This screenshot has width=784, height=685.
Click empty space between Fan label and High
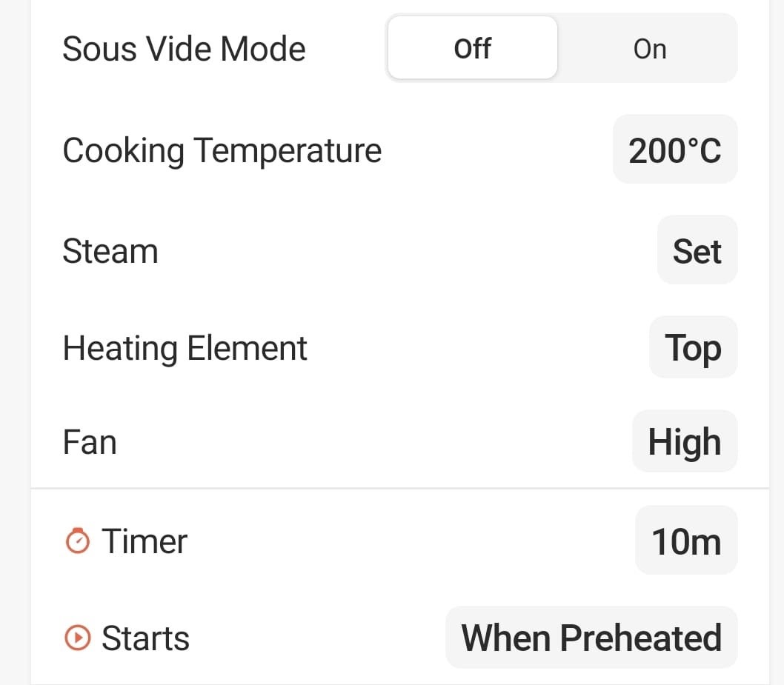[371, 442]
